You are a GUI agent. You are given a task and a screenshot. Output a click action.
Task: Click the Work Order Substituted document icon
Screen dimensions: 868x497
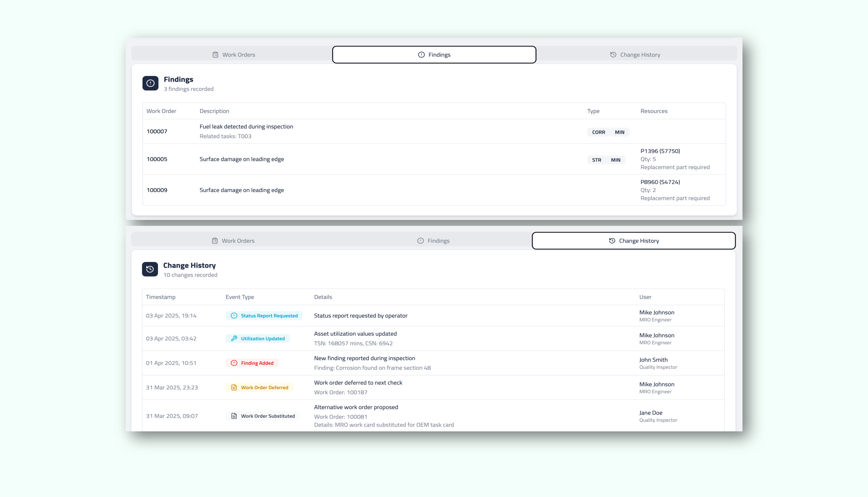tap(234, 416)
